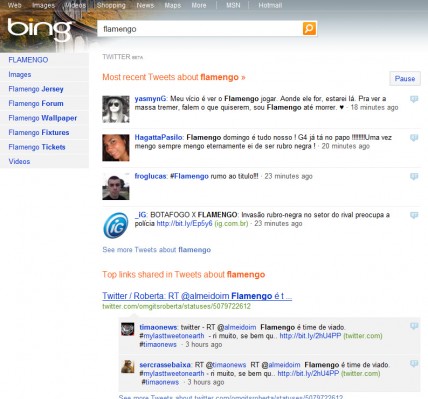
Task: Click feedback icon beside froglucas tweet
Action: coord(414,176)
